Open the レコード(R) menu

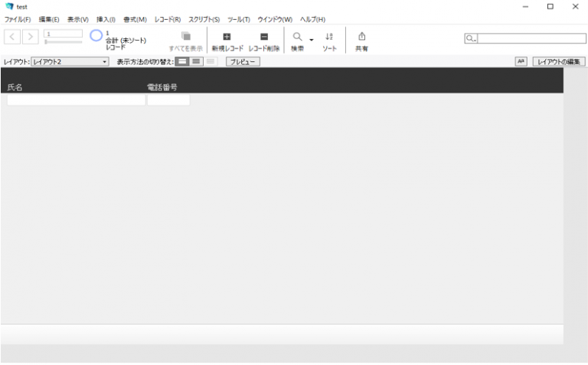click(167, 19)
